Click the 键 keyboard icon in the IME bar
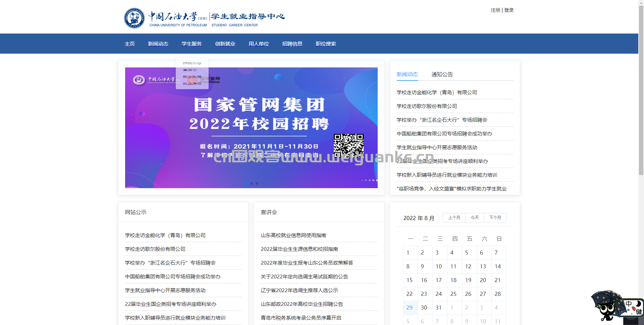 (x=639, y=312)
